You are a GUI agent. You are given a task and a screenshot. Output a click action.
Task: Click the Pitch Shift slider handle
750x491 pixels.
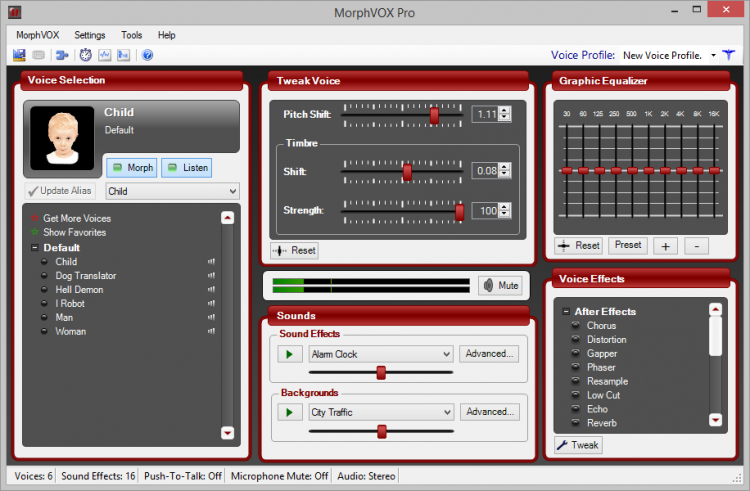click(x=434, y=115)
